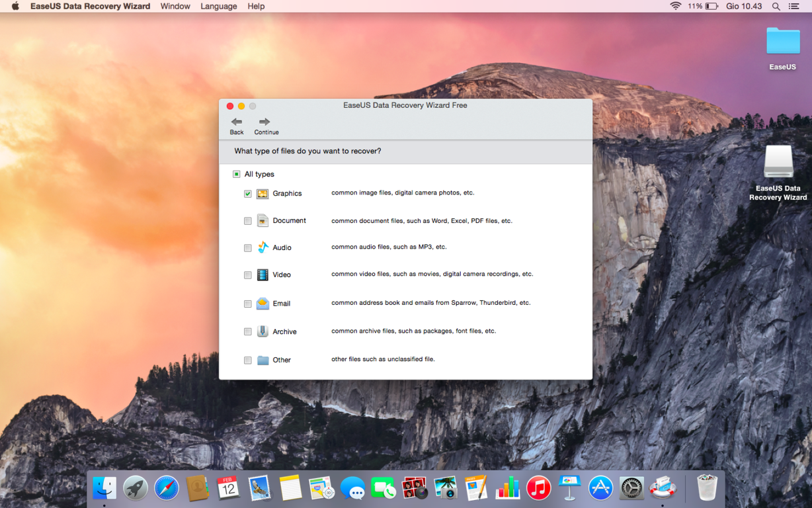Open Calendar from the Dock
This screenshot has height=508, width=812.
click(228, 488)
